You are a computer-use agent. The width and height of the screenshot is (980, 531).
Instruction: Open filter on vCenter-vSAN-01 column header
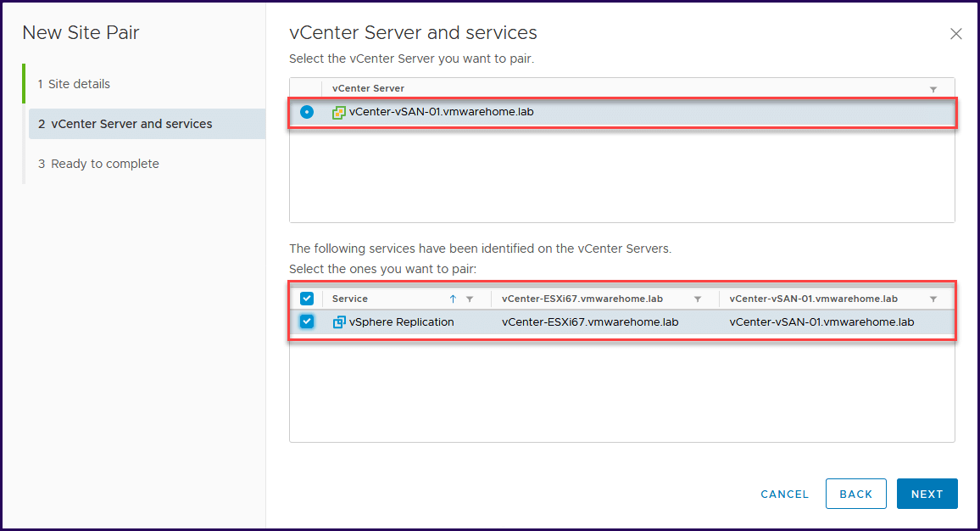[x=933, y=299]
